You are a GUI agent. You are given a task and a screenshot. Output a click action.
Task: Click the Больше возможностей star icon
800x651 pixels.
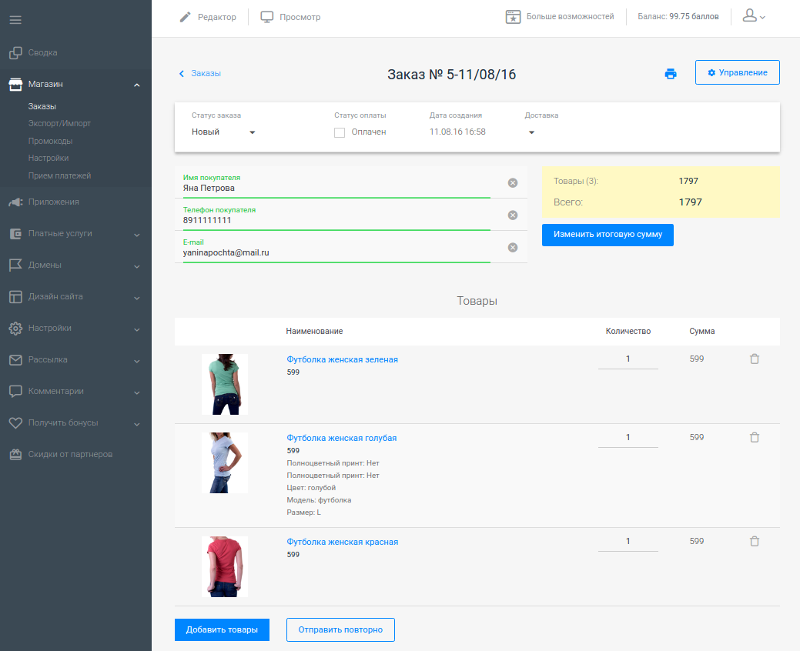coord(513,17)
